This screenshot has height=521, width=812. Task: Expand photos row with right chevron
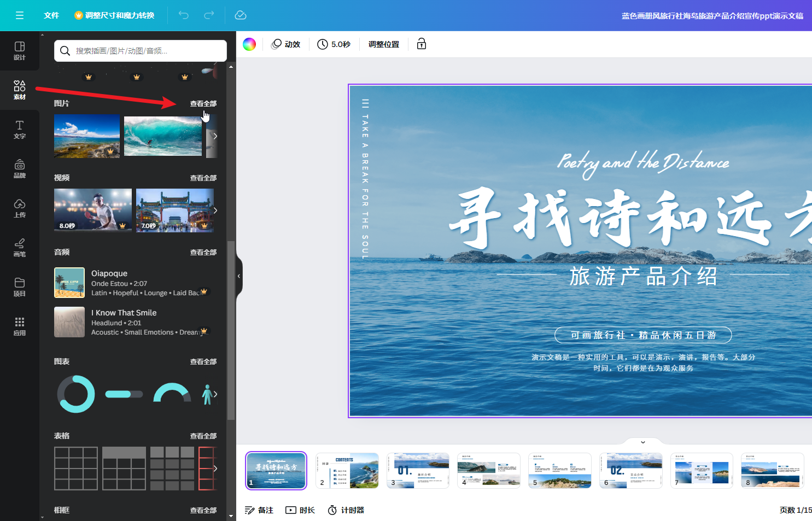(215, 136)
